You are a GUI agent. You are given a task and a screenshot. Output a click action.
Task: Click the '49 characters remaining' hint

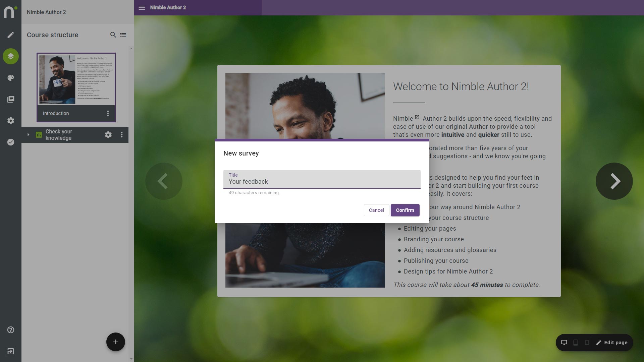click(254, 193)
